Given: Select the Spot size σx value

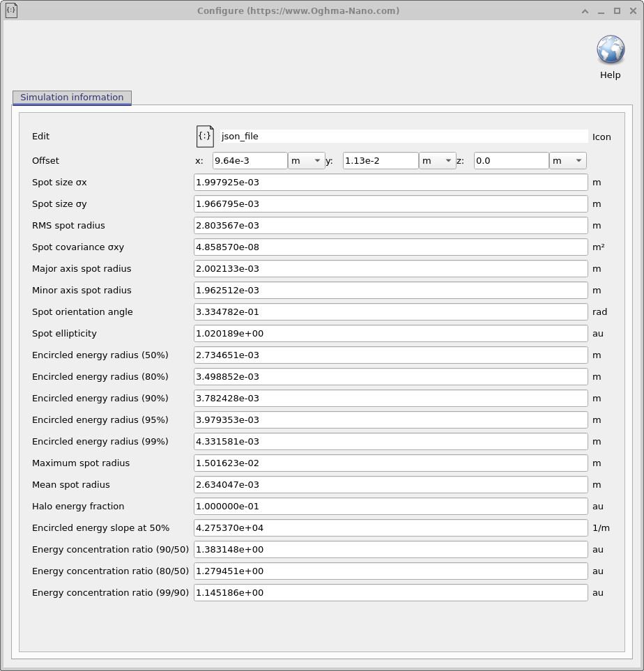Looking at the screenshot, I should (390, 182).
